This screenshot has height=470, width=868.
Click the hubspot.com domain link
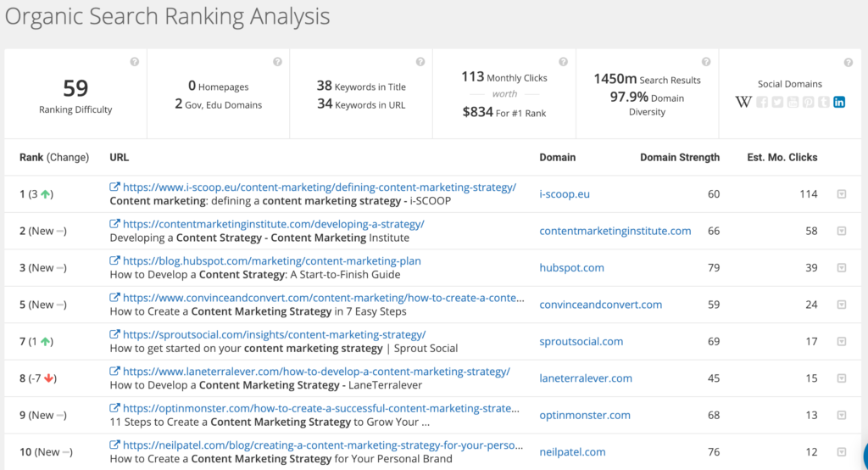pyautogui.click(x=572, y=268)
